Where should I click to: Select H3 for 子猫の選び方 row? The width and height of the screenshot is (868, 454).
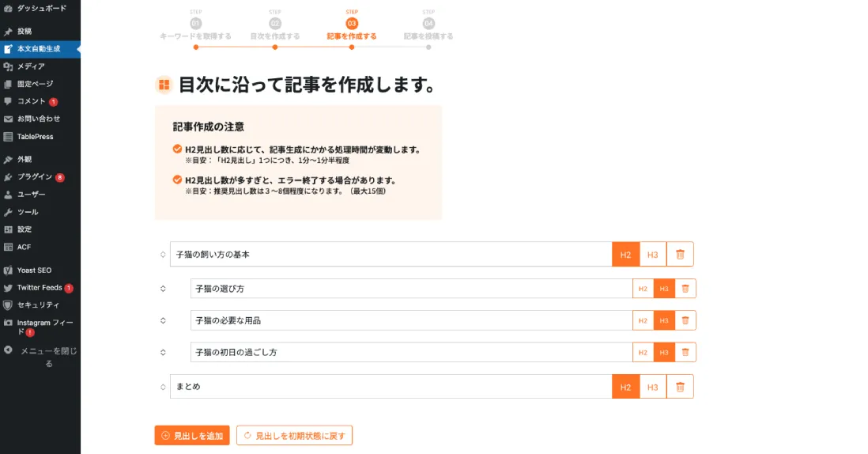(x=664, y=289)
